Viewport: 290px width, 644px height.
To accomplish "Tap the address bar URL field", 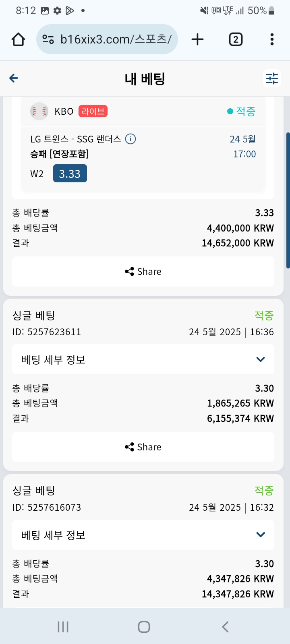I will [116, 39].
